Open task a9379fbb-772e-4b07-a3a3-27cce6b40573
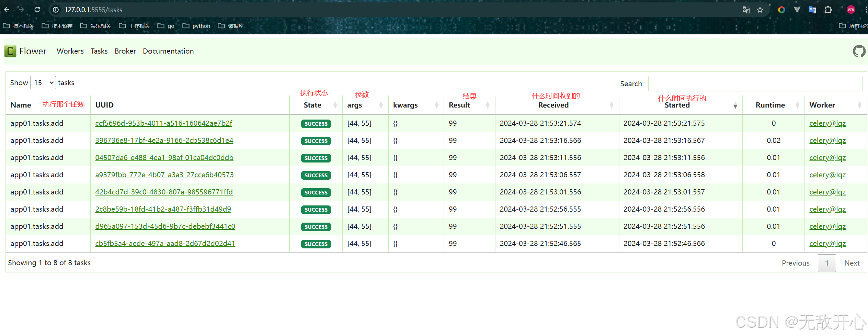This screenshot has width=868, height=336. pos(164,175)
